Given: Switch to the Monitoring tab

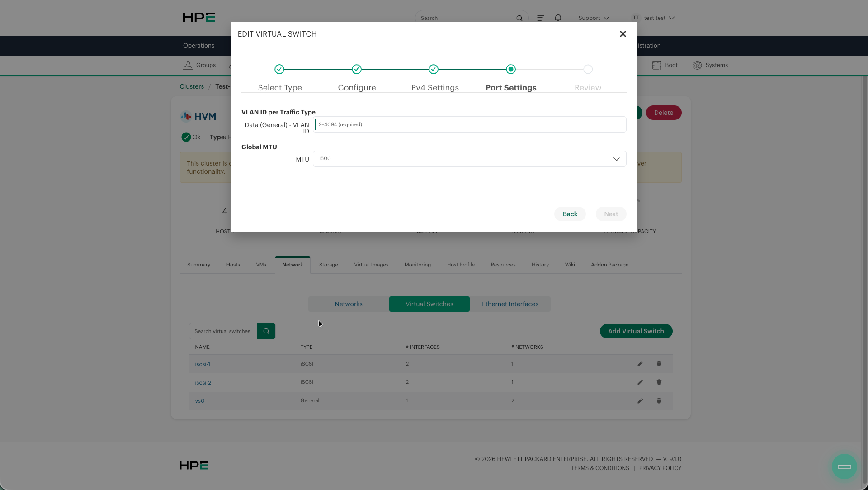Looking at the screenshot, I should click(x=417, y=265).
